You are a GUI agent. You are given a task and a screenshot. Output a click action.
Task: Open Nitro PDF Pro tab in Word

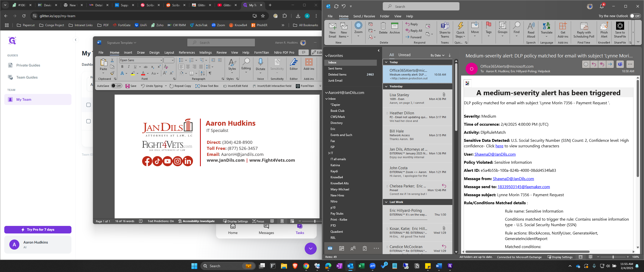coord(284,52)
